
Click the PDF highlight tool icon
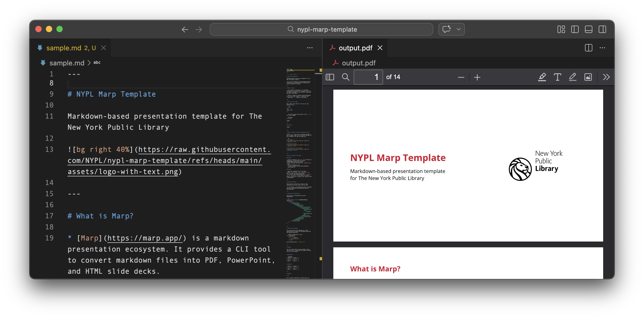[x=542, y=77]
